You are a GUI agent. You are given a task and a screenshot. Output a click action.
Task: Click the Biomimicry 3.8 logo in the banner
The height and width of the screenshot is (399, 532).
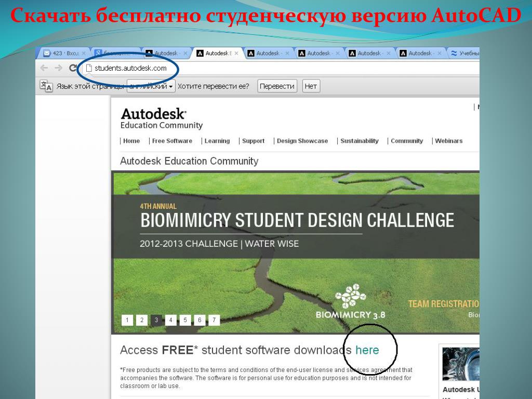coord(351,302)
